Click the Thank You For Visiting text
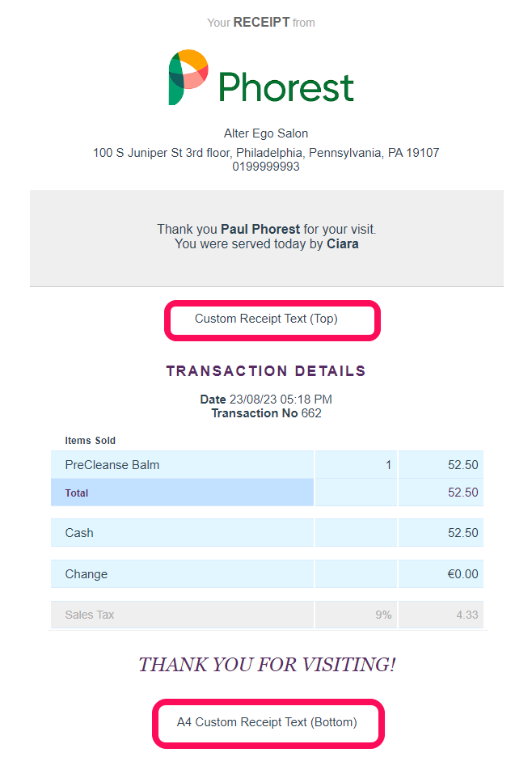The image size is (532, 778). pos(267,665)
